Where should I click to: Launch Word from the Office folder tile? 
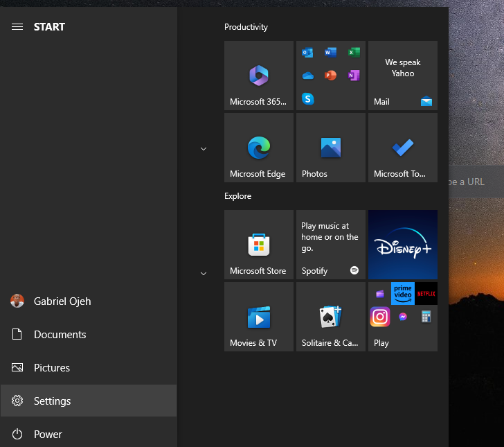(x=330, y=52)
